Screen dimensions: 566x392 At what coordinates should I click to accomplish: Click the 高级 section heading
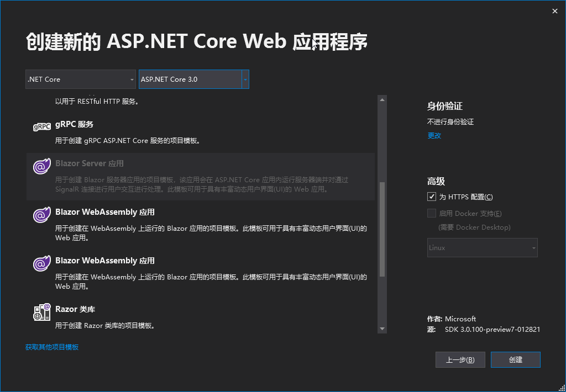click(436, 182)
